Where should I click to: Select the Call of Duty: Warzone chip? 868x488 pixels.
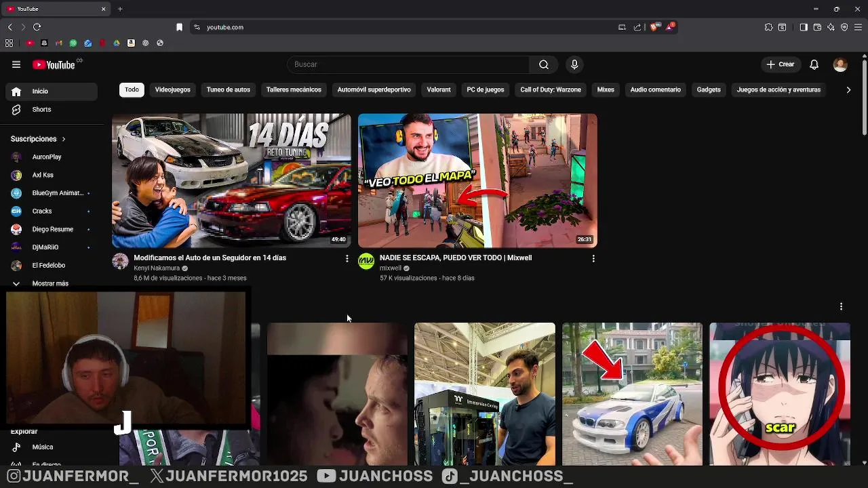[x=551, y=89]
